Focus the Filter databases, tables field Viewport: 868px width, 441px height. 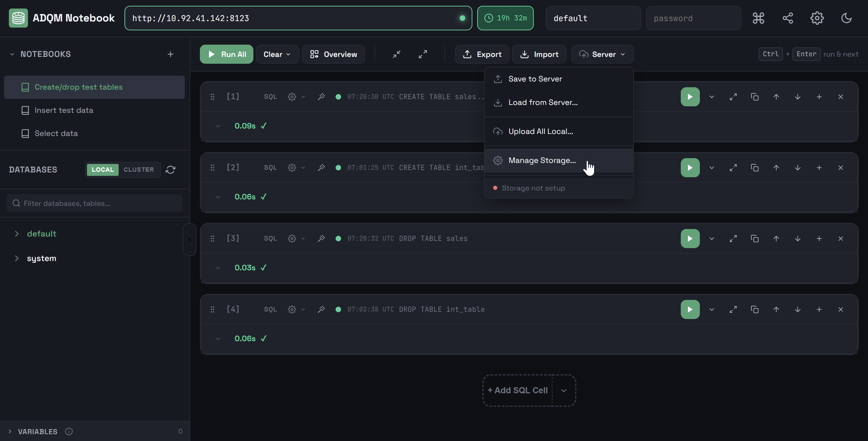click(94, 203)
